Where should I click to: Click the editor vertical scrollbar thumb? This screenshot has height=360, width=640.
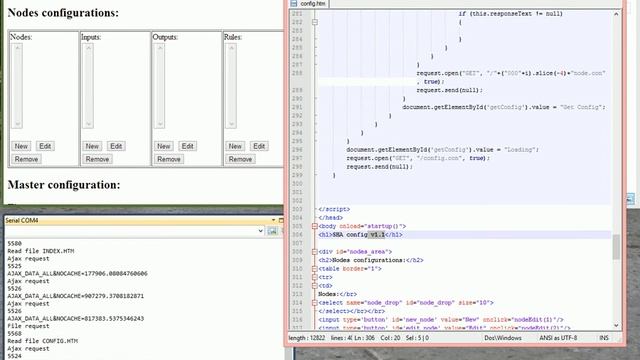pos(616,247)
